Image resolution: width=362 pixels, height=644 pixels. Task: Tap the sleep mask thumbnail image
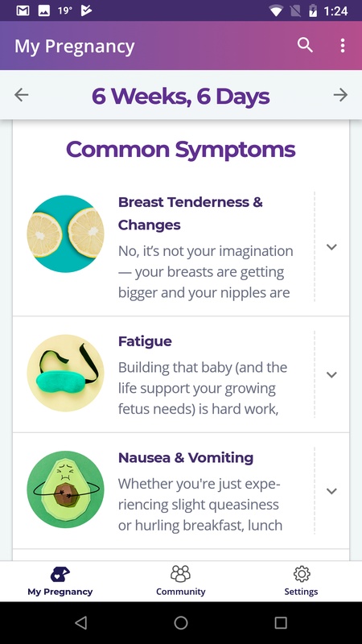[65, 373]
